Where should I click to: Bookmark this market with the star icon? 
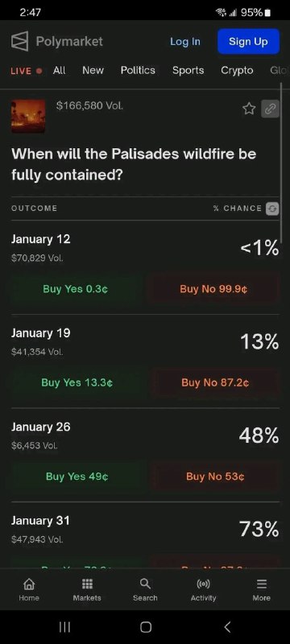click(x=249, y=109)
